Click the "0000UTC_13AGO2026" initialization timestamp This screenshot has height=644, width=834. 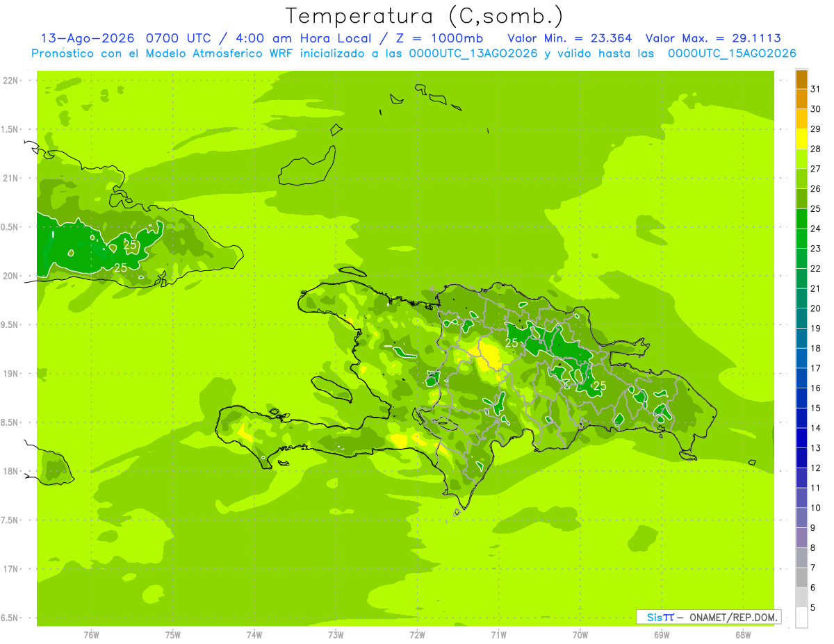point(473,53)
